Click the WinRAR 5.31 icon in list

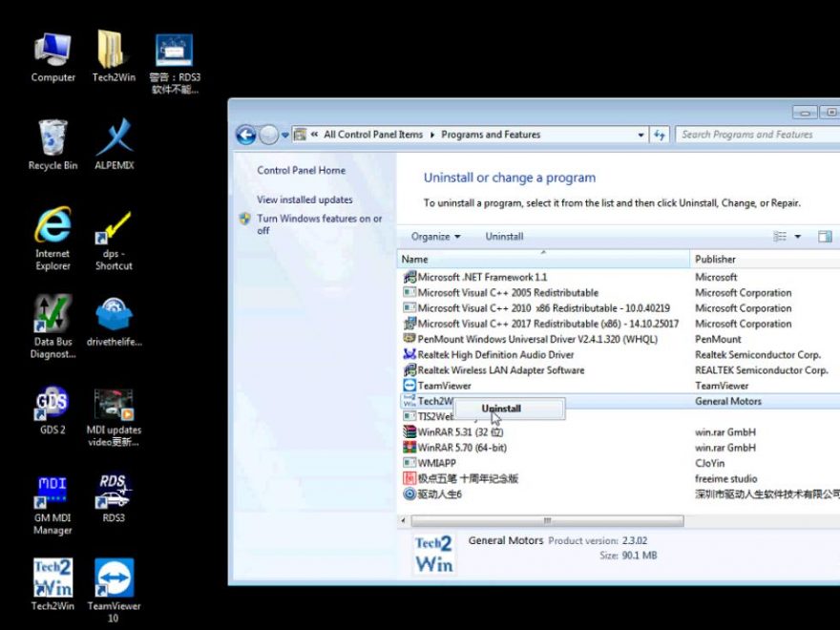click(409, 431)
